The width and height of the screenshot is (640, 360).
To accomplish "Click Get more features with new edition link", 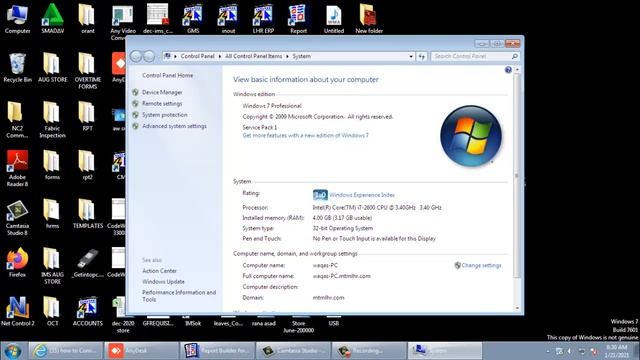I will click(x=305, y=136).
